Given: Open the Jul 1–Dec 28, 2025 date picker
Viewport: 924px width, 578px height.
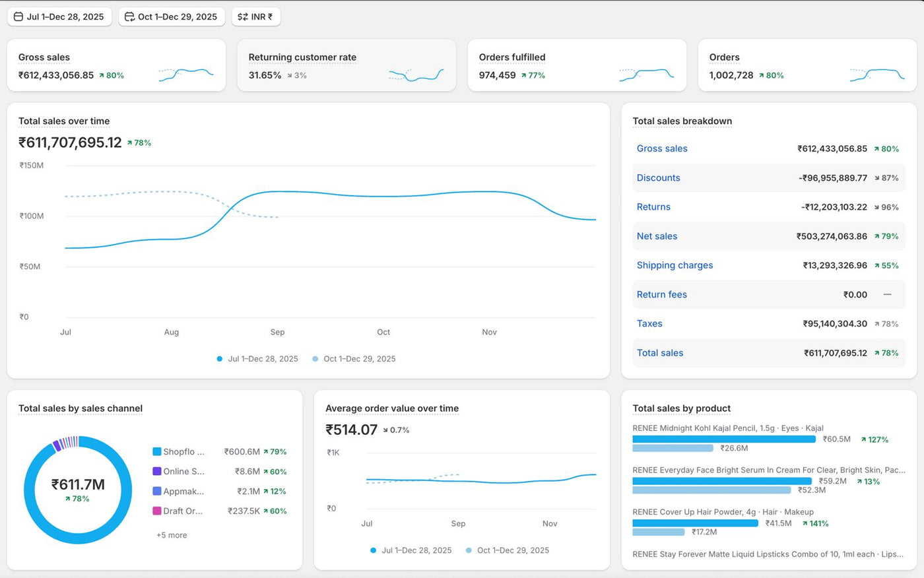Looking at the screenshot, I should pos(59,16).
